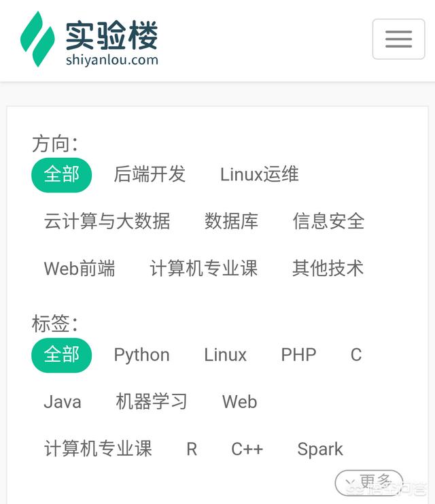Select the 信息安全 direction filter

[x=328, y=221]
